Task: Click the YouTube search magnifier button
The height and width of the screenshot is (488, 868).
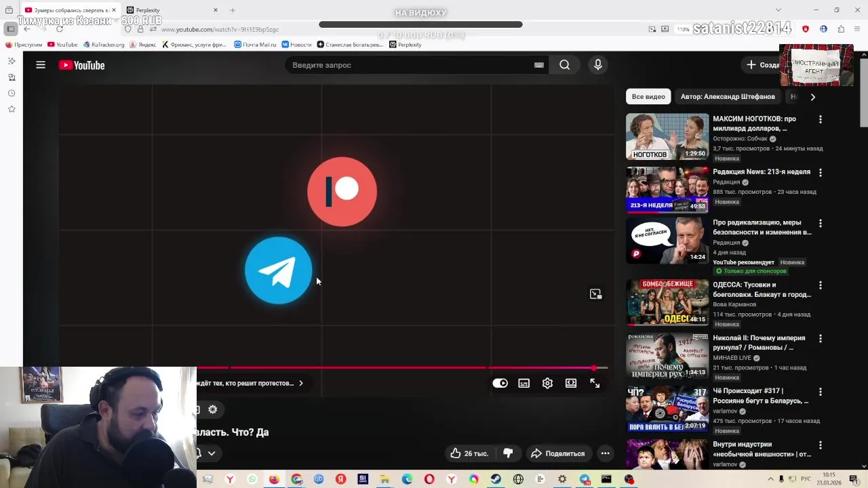Action: [564, 65]
